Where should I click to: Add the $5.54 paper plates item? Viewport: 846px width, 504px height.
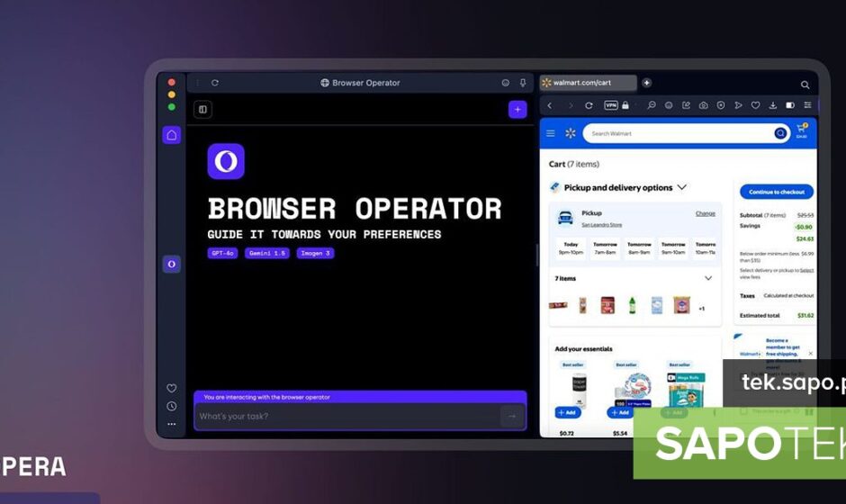tap(619, 412)
